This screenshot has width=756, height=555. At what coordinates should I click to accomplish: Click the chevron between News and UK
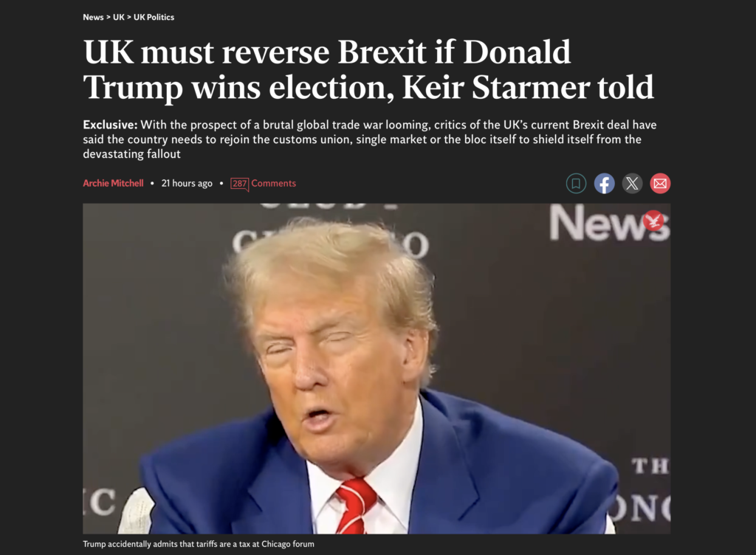(x=109, y=18)
